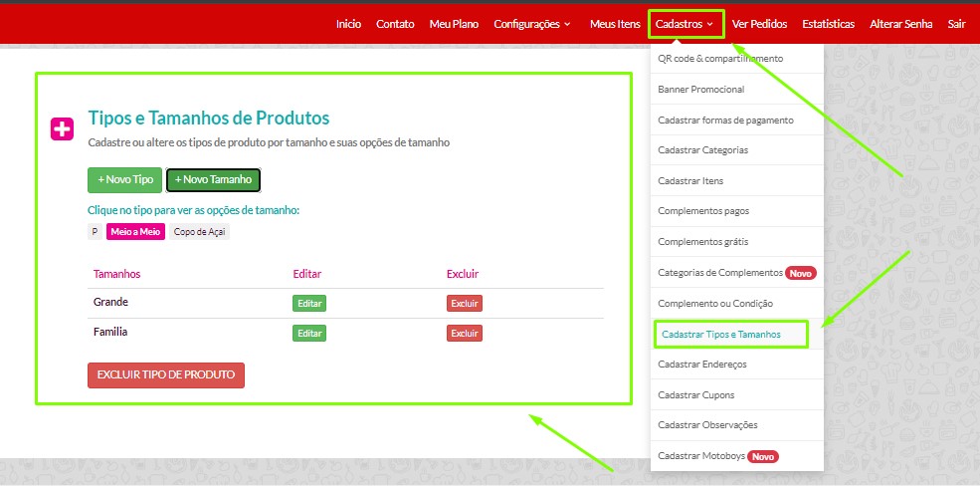Image resolution: width=980 pixels, height=490 pixels.
Task: Collapse the Cadastros dropdown menu
Action: tap(685, 24)
